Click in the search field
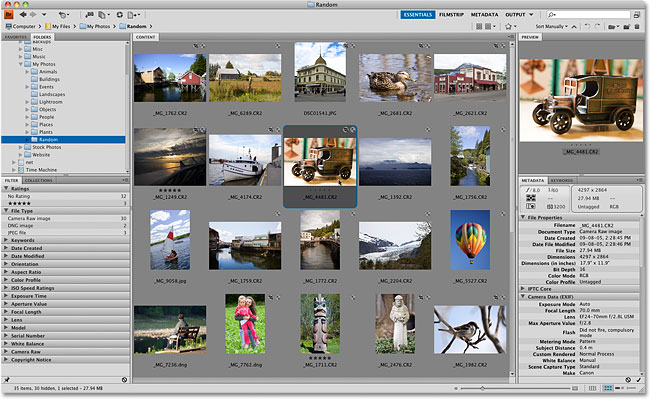The image size is (650, 400). click(x=588, y=15)
